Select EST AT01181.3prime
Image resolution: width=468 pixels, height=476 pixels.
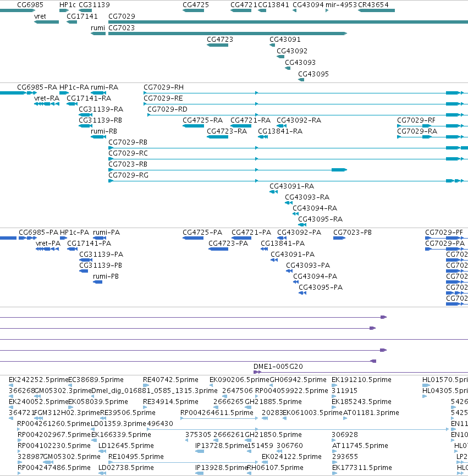point(371,413)
